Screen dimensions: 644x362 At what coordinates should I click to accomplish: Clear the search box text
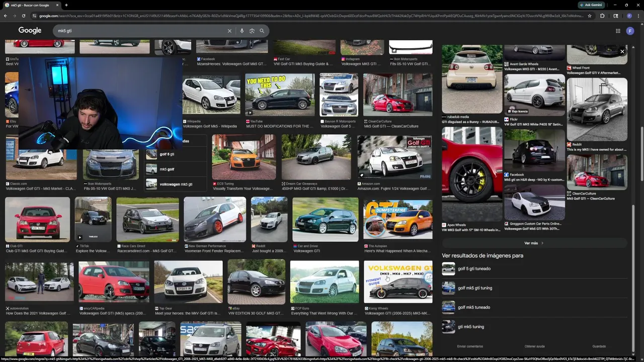229,31
